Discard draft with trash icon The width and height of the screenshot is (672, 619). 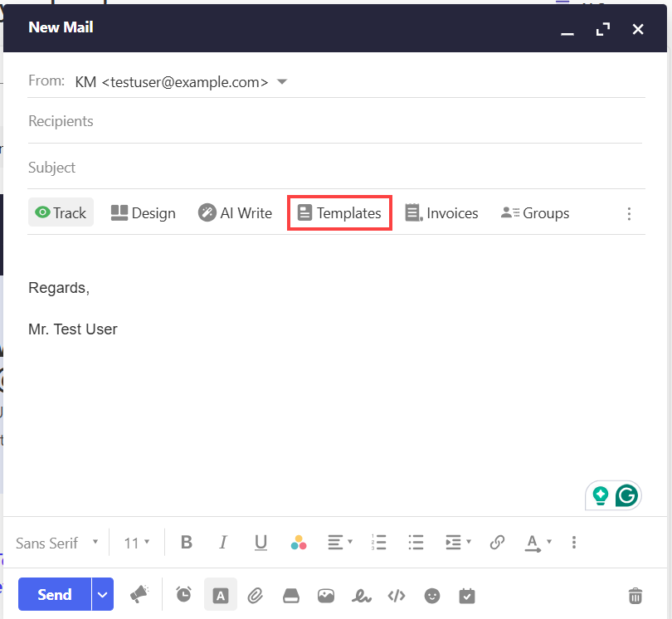635,596
